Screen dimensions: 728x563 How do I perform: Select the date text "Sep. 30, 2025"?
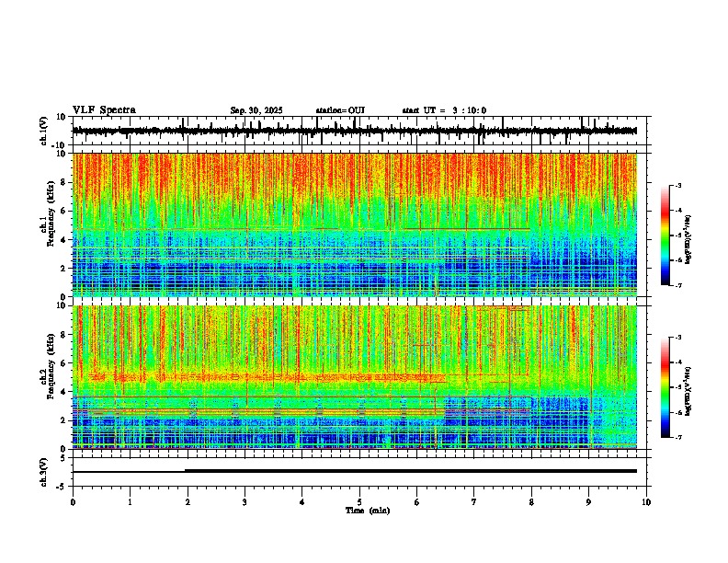tap(256, 110)
